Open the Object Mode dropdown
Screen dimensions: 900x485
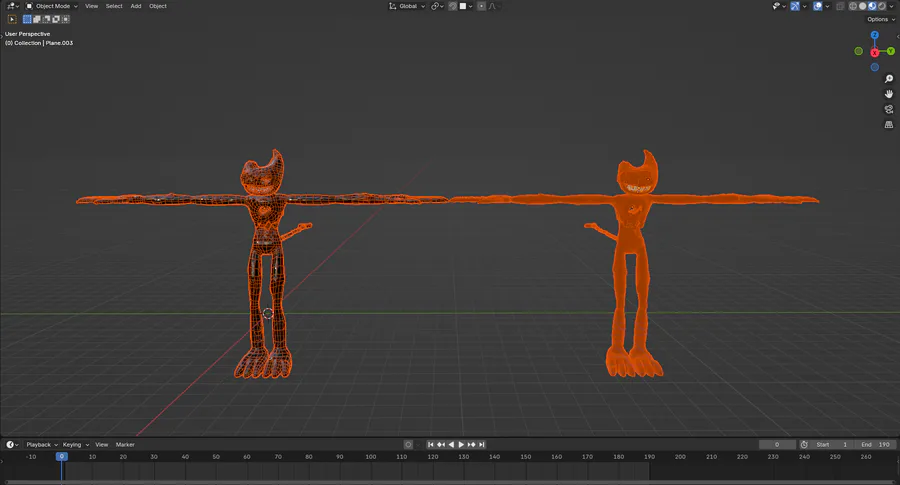click(52, 6)
